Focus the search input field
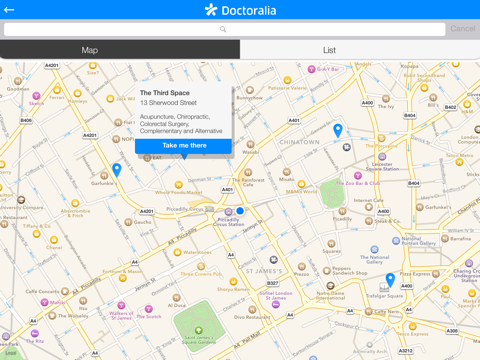Screen dimensions: 480x360 (224, 29)
